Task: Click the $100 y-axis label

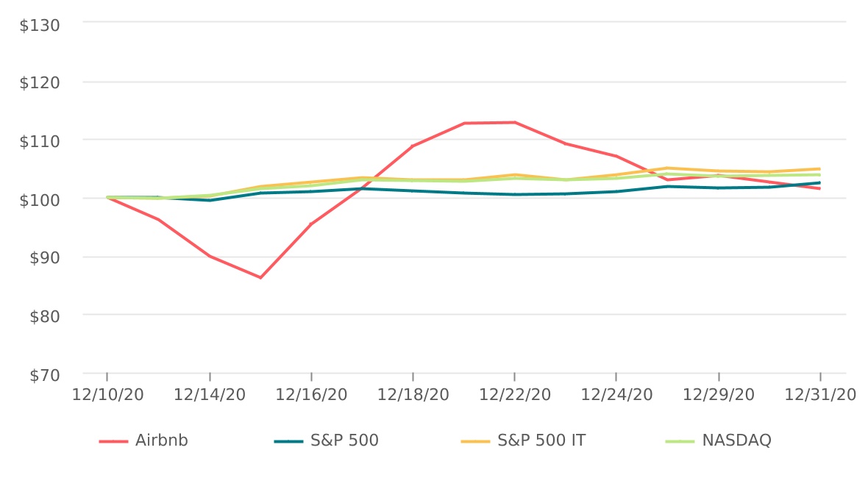Action: pyautogui.click(x=40, y=199)
